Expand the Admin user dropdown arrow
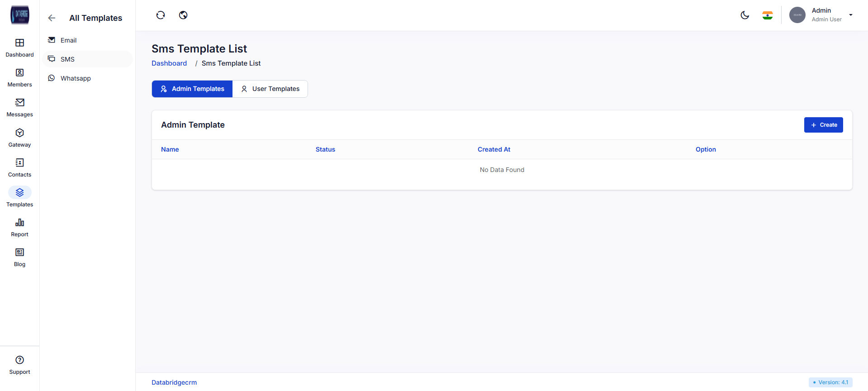Image resolution: width=868 pixels, height=391 pixels. tap(850, 15)
